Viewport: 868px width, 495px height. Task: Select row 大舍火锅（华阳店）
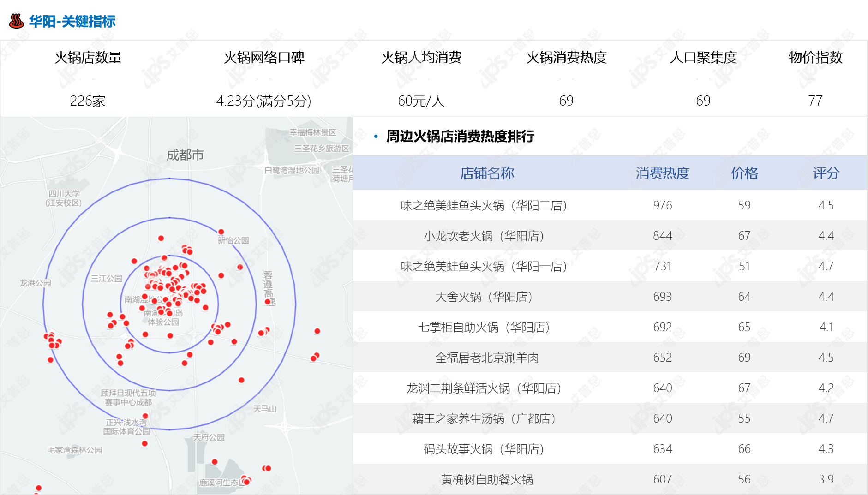click(x=610, y=297)
